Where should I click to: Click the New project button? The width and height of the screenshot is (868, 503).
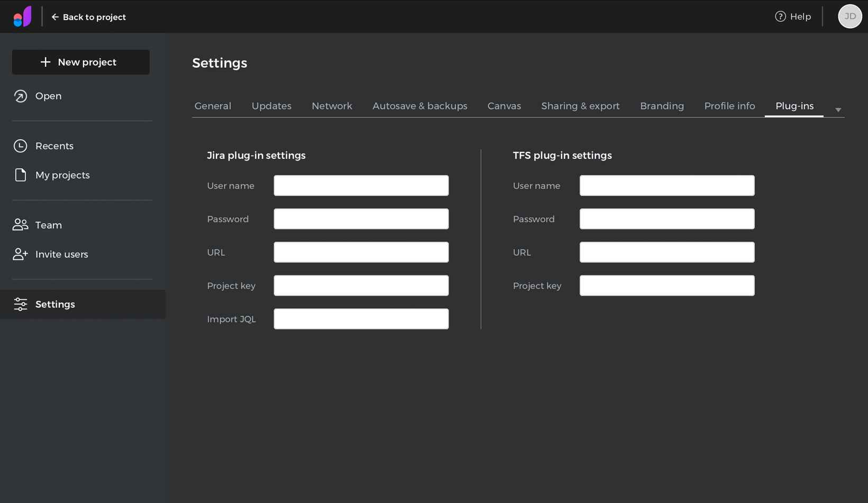(x=80, y=62)
